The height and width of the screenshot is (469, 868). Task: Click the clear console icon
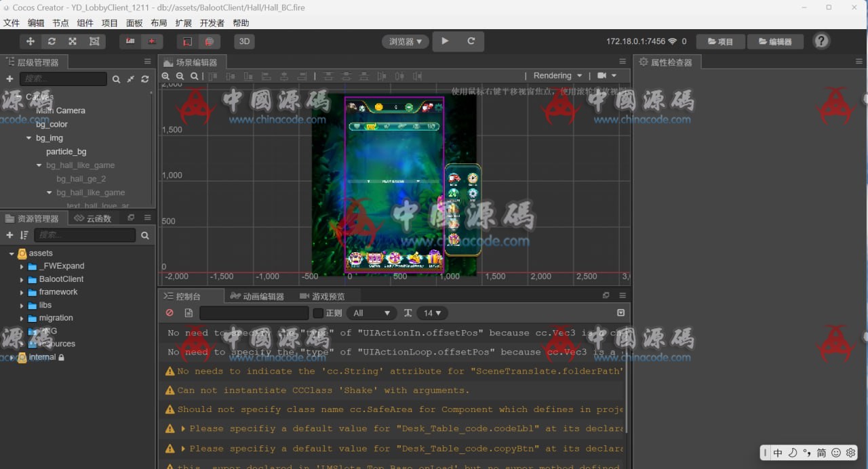(170, 313)
